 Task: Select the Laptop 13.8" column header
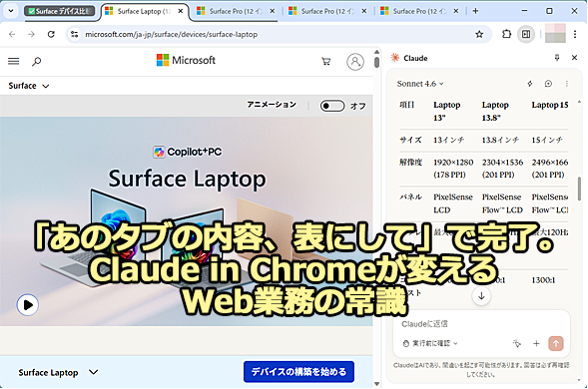tap(495, 111)
